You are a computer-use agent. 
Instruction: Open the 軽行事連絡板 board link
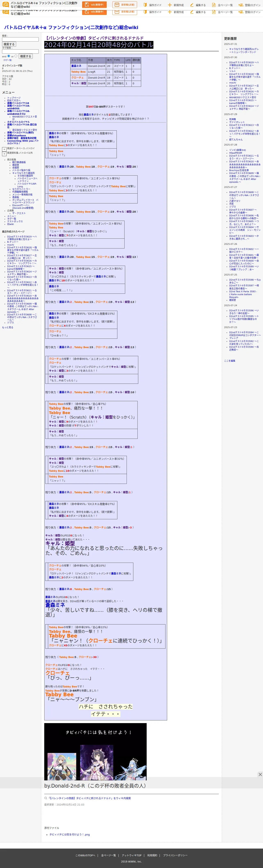point(19,162)
